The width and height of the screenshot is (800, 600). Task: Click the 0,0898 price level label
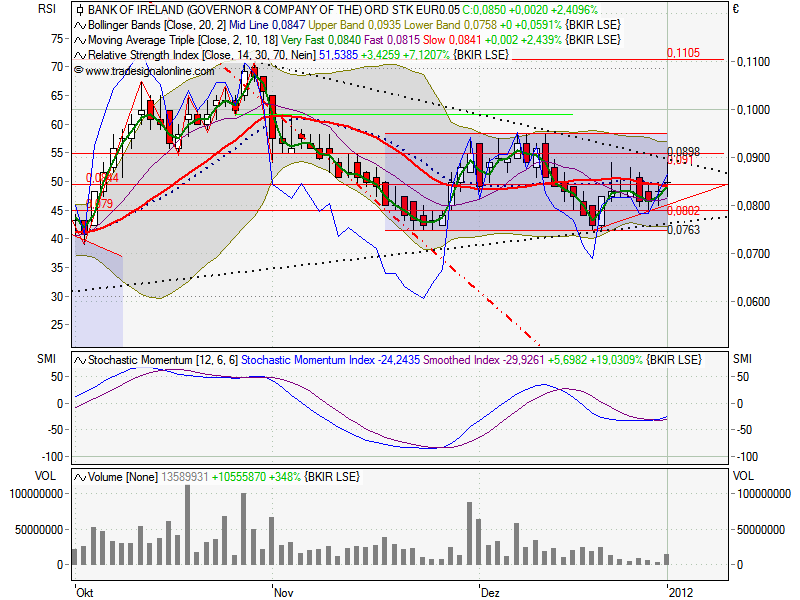[684, 152]
